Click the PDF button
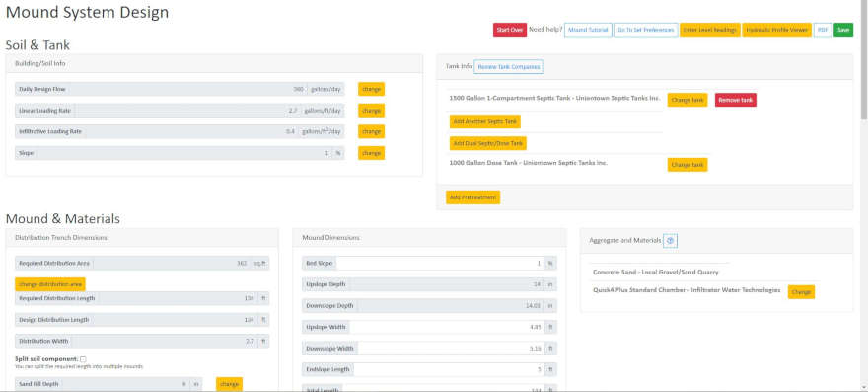This screenshot has width=868, height=392. tap(823, 30)
